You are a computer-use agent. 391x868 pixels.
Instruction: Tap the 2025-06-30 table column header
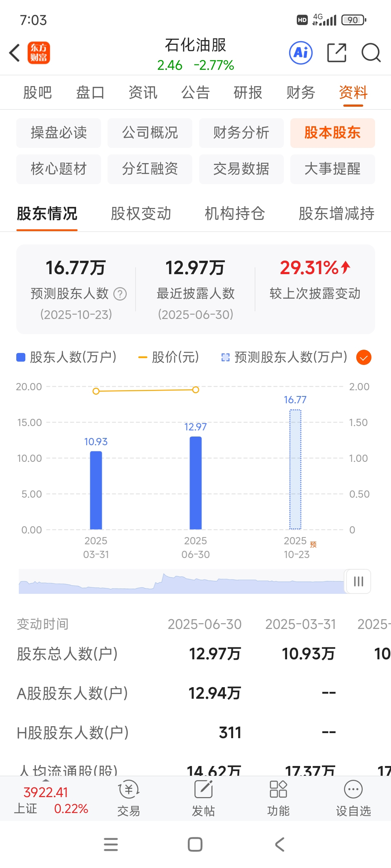point(205,624)
